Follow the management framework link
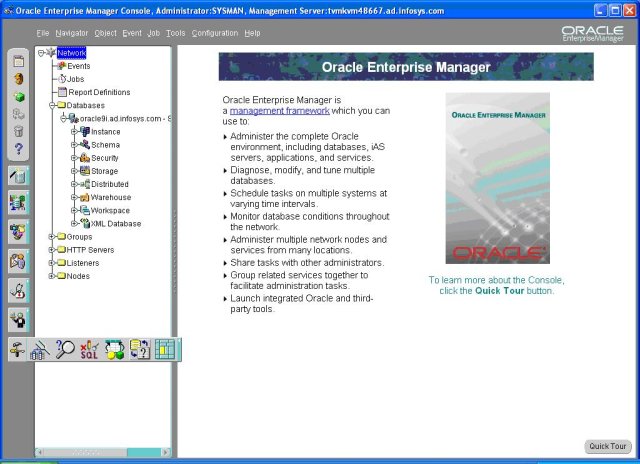This screenshot has width=640, height=464. tap(280, 111)
